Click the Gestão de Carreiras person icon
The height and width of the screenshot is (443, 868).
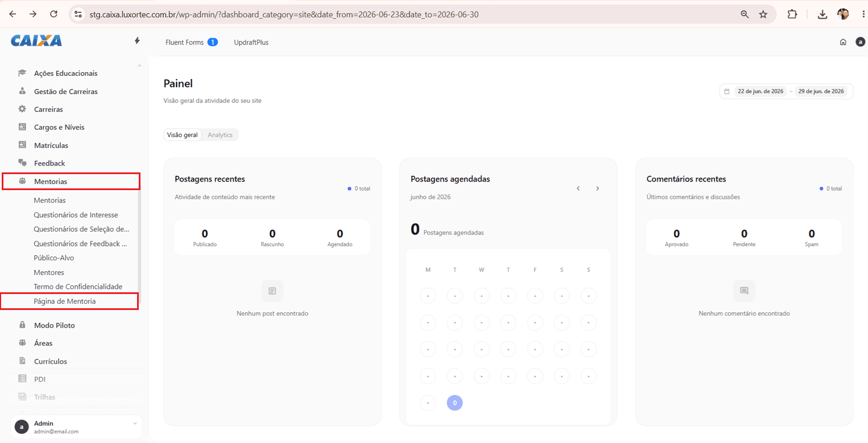(x=22, y=91)
